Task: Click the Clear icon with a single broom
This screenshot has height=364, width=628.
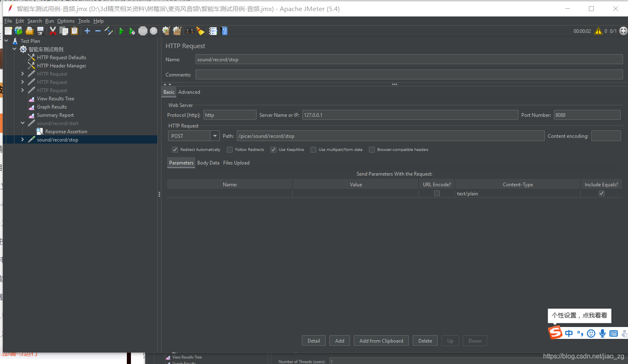Action: tap(166, 31)
